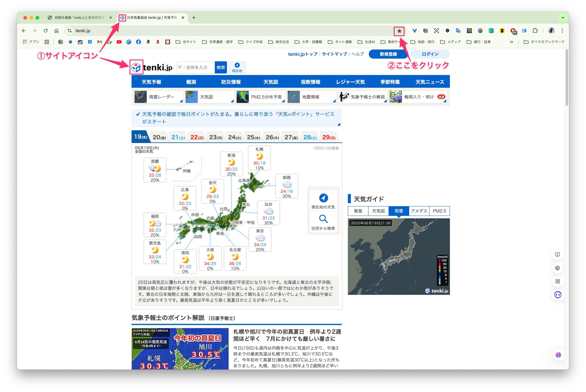Screen dimensions: 586x392
Task: Open the レジャー天気 navigation menu
Action: [x=350, y=82]
